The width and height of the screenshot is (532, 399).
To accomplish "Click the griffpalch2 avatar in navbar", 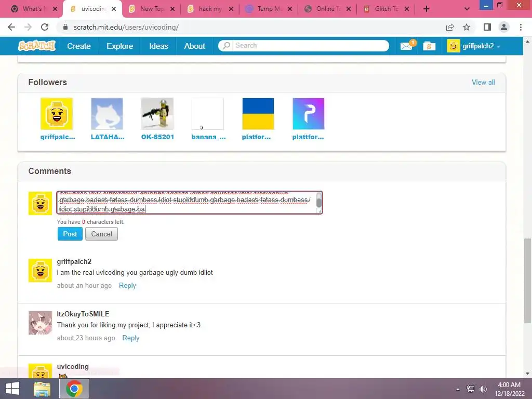I will tap(453, 46).
